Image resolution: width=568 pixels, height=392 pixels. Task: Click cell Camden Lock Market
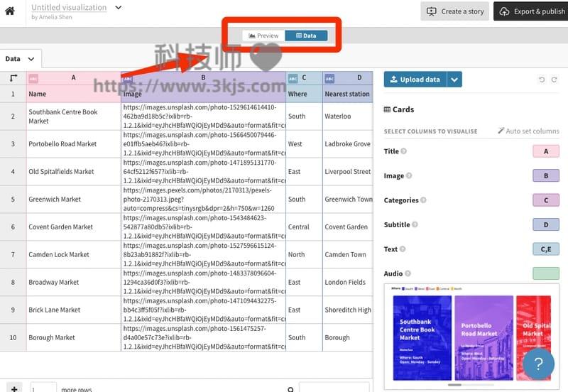(x=74, y=254)
